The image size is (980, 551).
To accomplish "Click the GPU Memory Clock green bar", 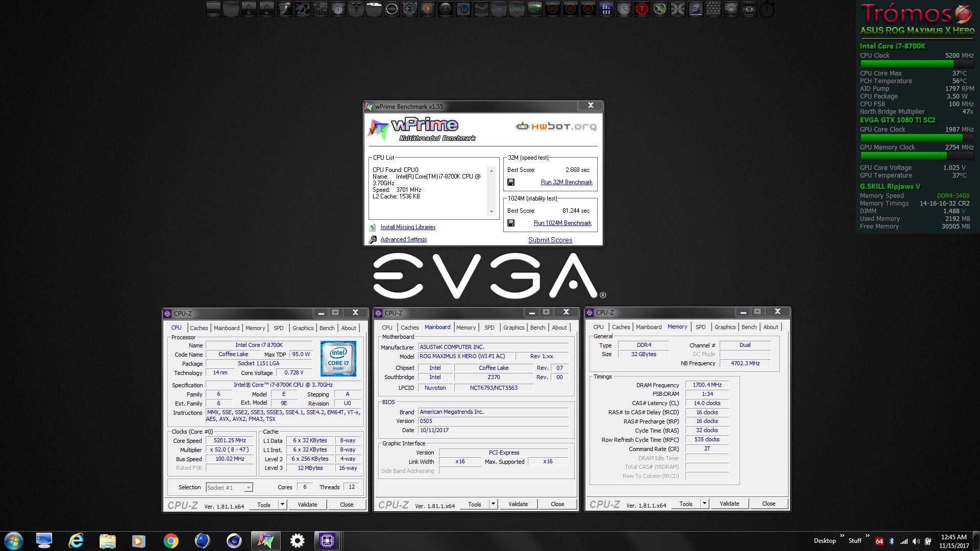I will click(x=916, y=156).
